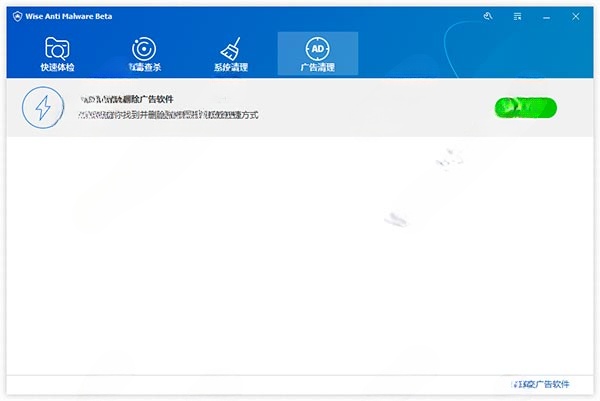Viewport: 600px width, 401px height.
Task: Select the 广告清理 tab label
Action: (x=317, y=68)
